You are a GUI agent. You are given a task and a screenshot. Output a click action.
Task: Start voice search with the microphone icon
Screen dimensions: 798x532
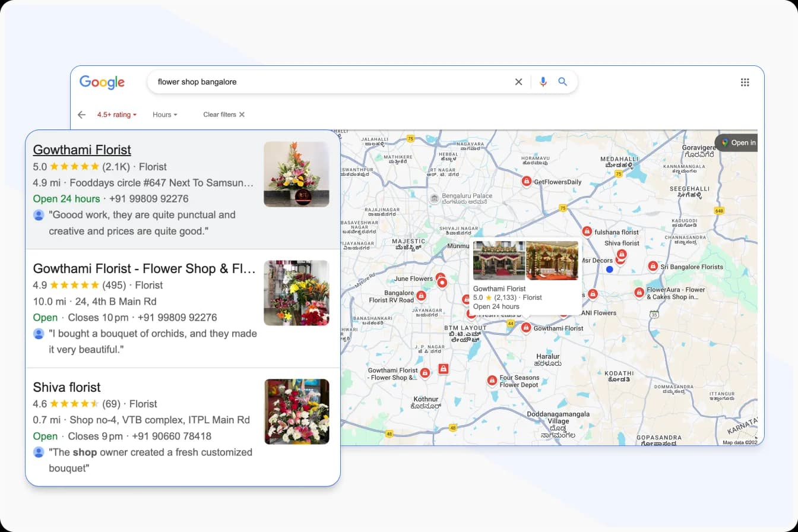(x=543, y=82)
